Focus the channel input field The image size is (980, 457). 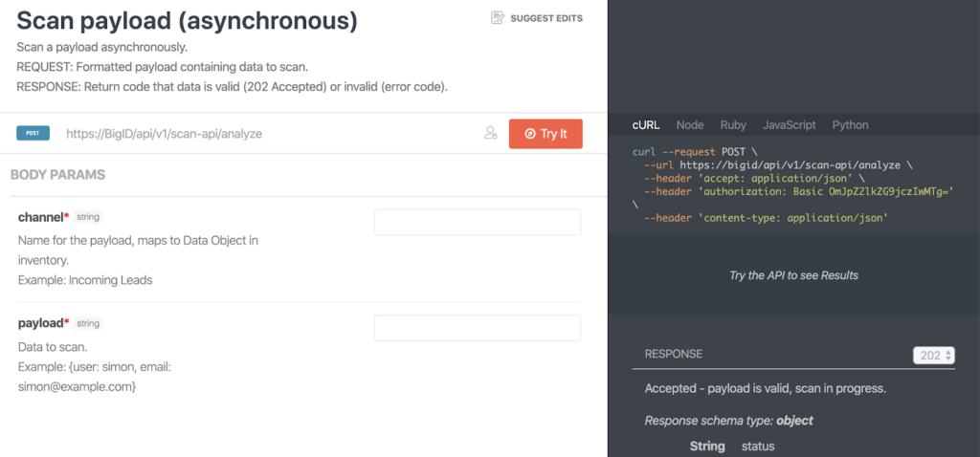[478, 222]
